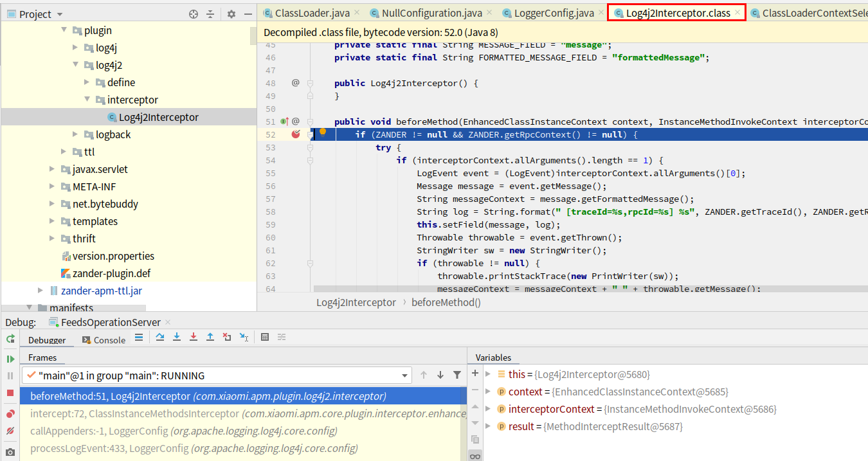Expand the define package node

[x=87, y=82]
